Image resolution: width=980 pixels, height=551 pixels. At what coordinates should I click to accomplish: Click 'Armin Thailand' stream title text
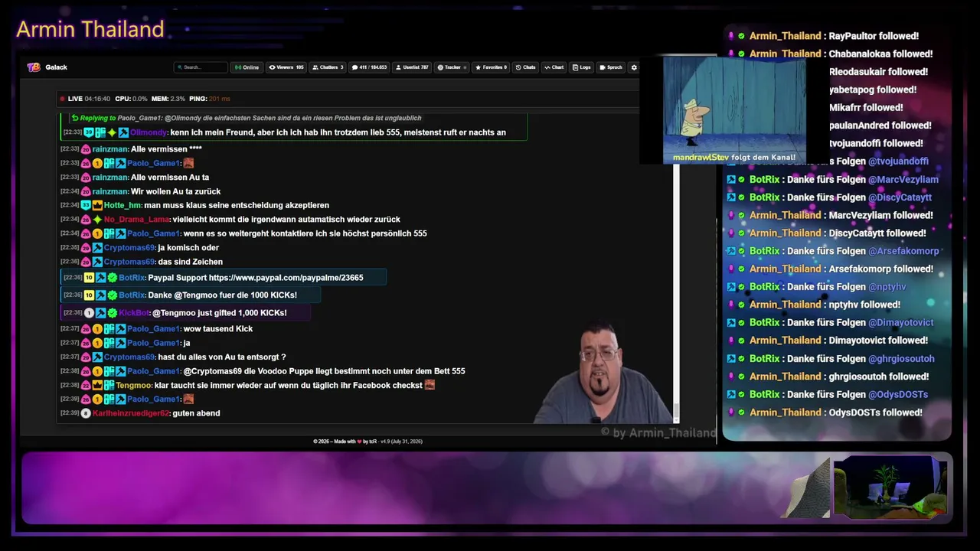pyautogui.click(x=90, y=29)
